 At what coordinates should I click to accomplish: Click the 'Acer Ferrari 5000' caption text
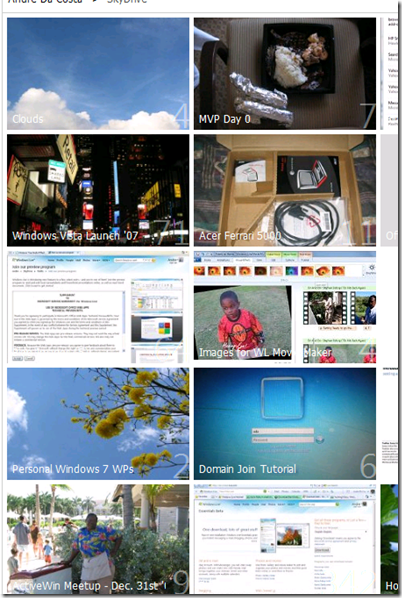tap(240, 236)
